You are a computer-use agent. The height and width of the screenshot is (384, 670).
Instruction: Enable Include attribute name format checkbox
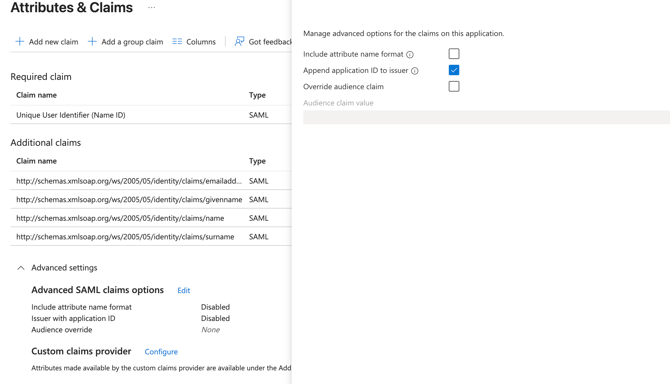(x=454, y=54)
